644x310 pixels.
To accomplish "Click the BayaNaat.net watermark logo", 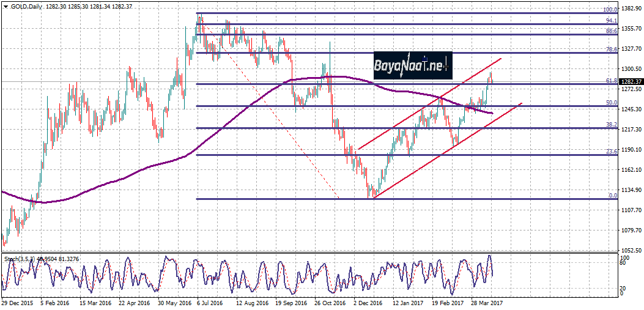I will click(x=412, y=64).
